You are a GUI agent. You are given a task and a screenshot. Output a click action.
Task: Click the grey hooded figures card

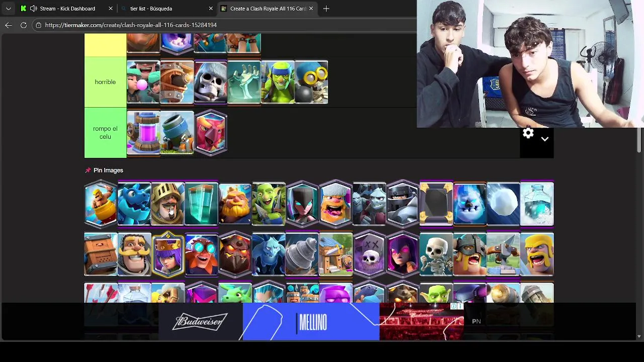pyautogui.click(x=369, y=204)
